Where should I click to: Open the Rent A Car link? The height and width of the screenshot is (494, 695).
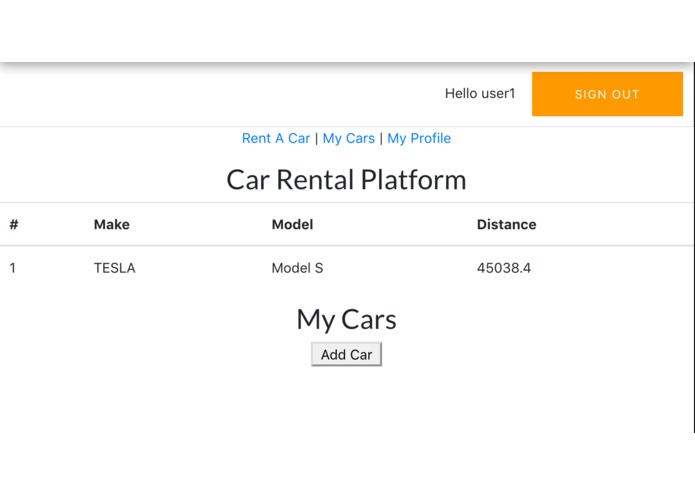click(x=276, y=138)
